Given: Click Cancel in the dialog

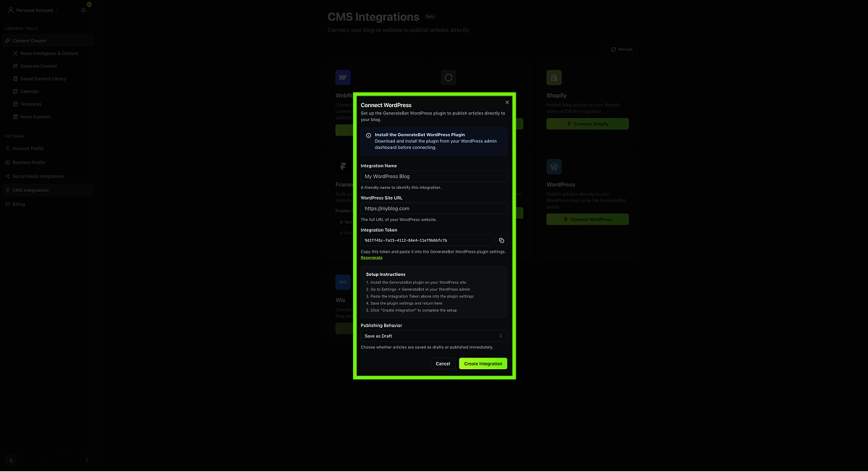Looking at the screenshot, I should [443, 363].
